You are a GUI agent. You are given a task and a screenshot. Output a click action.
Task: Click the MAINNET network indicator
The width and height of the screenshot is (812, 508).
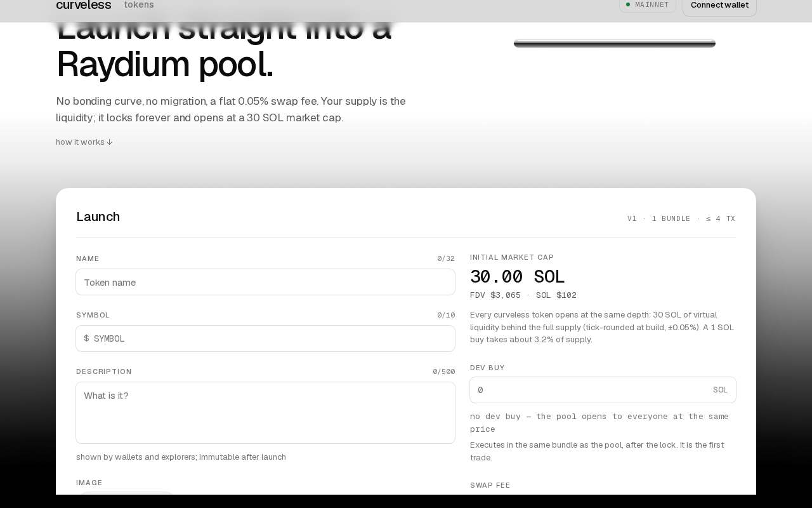(648, 5)
